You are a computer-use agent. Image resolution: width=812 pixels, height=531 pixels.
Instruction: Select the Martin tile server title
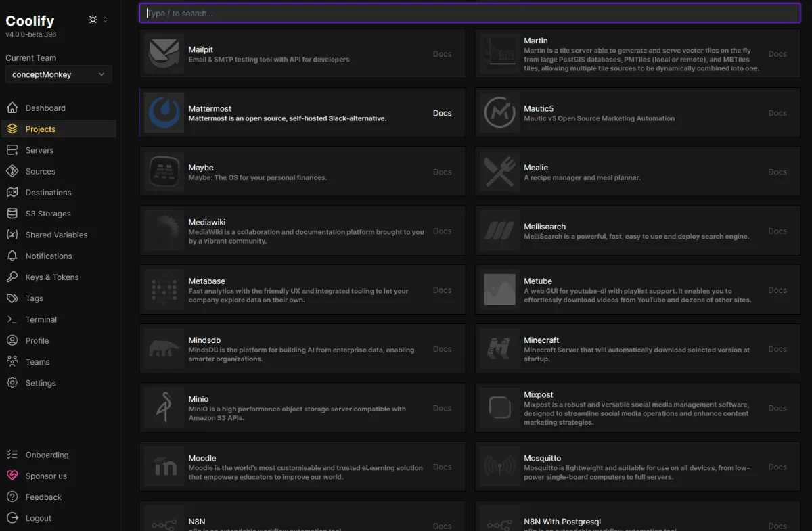click(536, 41)
